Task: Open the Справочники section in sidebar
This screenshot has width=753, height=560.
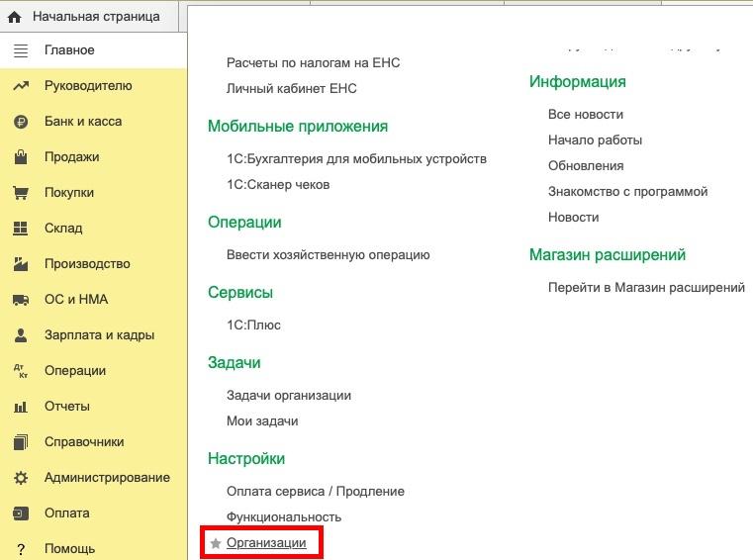Action: 84,442
